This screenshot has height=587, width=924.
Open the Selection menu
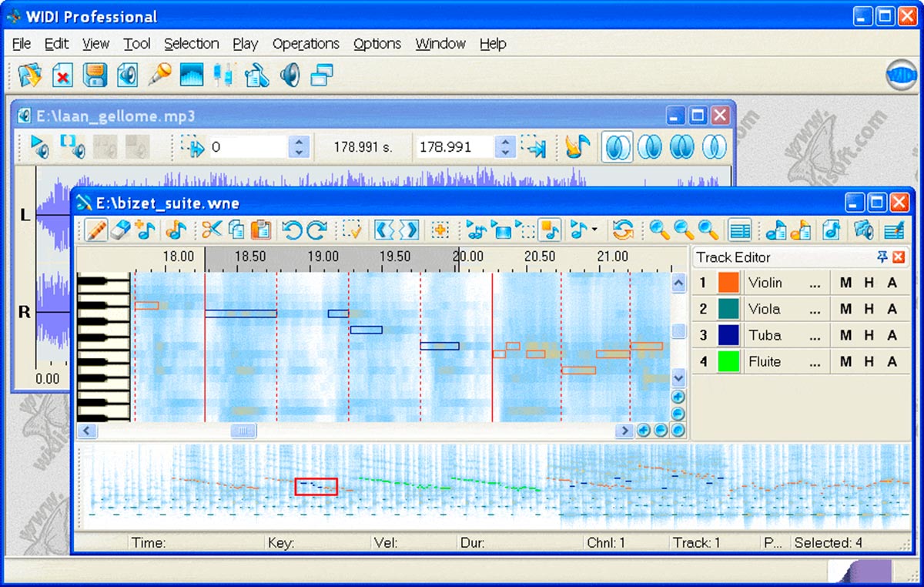click(x=192, y=44)
